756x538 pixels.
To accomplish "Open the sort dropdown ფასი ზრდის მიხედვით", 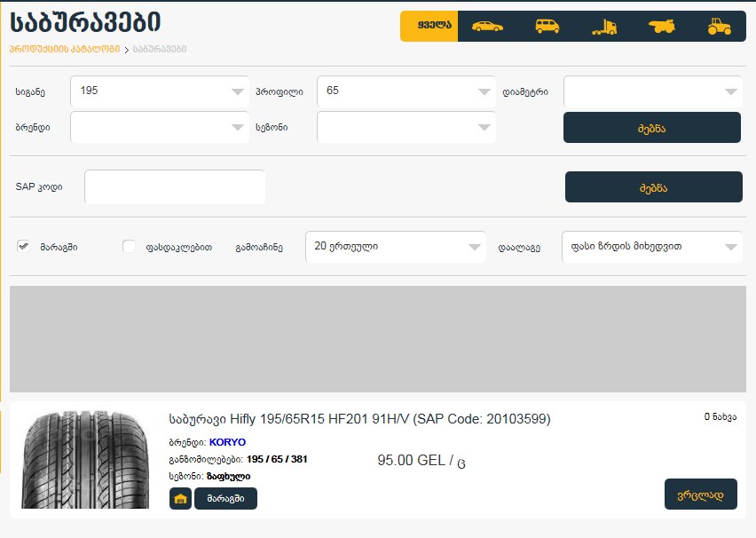I will [x=652, y=247].
